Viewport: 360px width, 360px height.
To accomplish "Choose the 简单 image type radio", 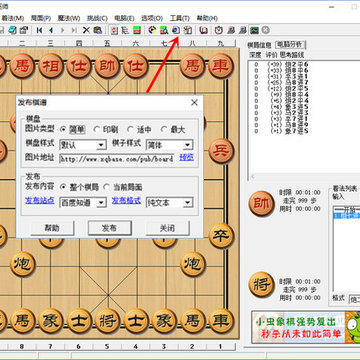I will click(x=63, y=129).
